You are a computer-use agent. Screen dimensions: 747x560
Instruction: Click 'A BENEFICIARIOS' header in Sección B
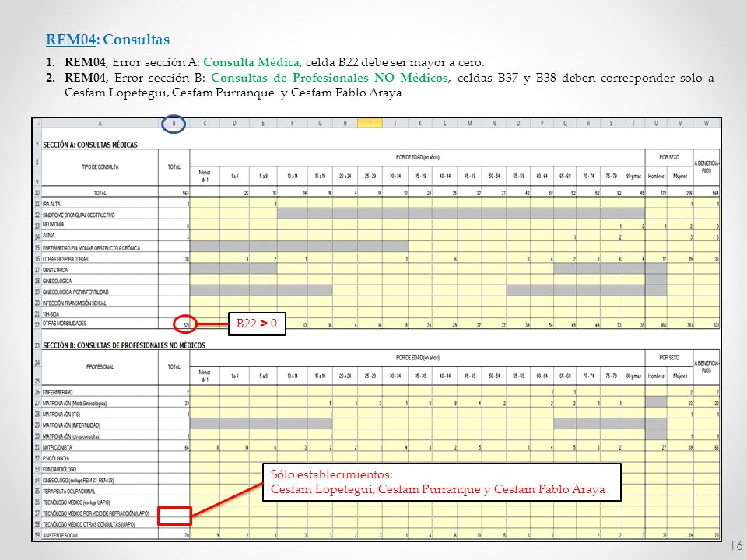[707, 366]
